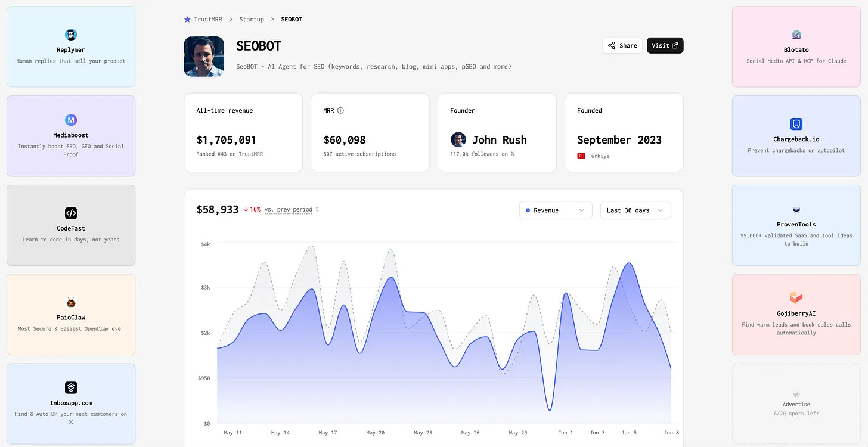Click the GojiberryAI box icon
This screenshot has width=868, height=447.
coord(796,297)
